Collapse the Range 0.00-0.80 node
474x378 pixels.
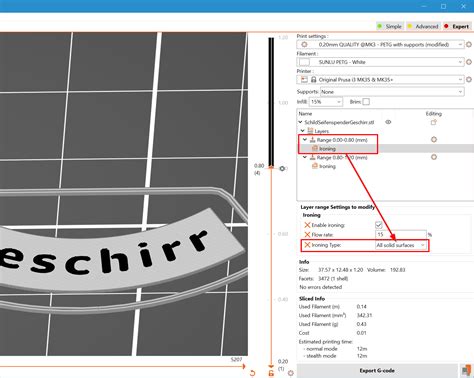coord(305,140)
